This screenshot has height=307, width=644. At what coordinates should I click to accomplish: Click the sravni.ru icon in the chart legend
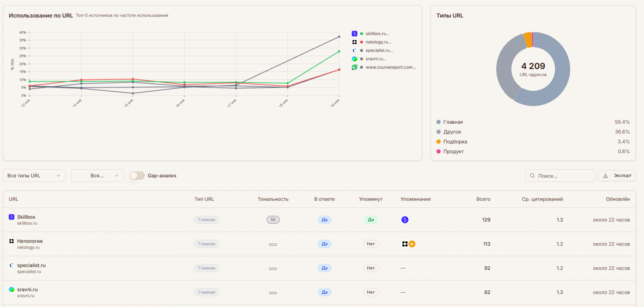click(354, 59)
